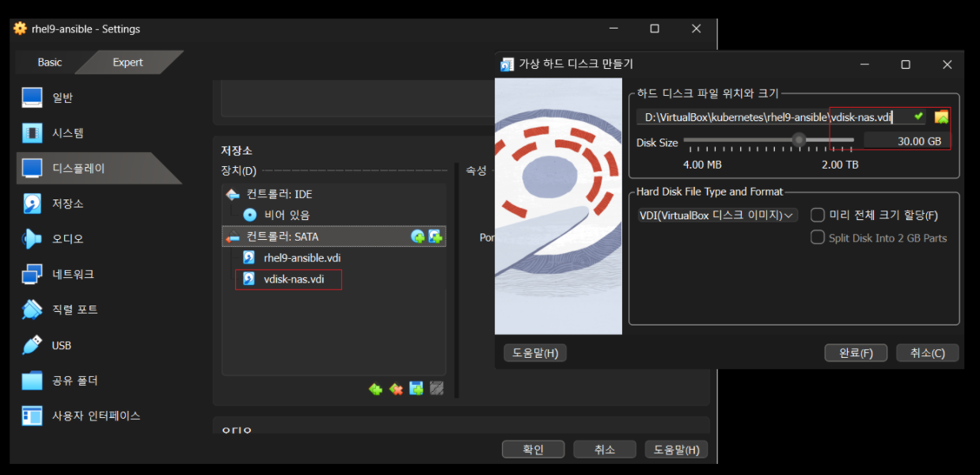Click the 4.00 MB slider minimum label
Image resolution: width=980 pixels, height=475 pixels.
702,165
